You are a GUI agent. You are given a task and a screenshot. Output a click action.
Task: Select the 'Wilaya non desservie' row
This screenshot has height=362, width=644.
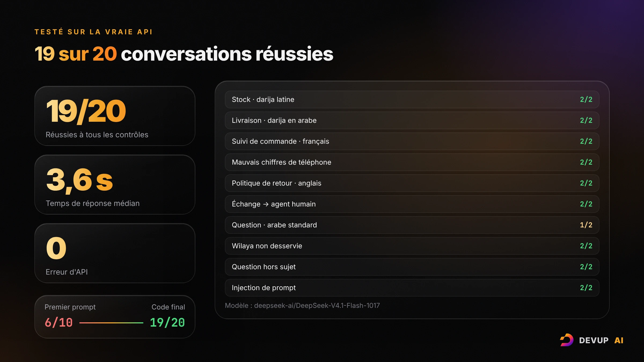(412, 246)
